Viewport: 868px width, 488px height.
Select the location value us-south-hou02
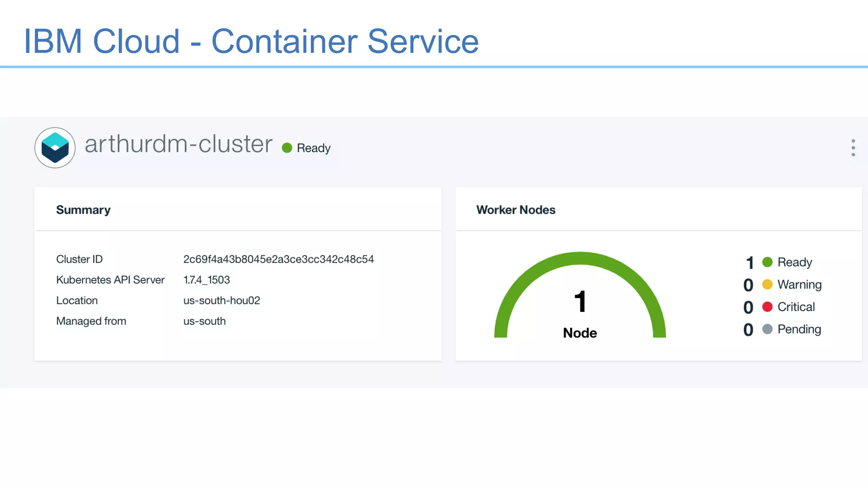click(x=222, y=301)
